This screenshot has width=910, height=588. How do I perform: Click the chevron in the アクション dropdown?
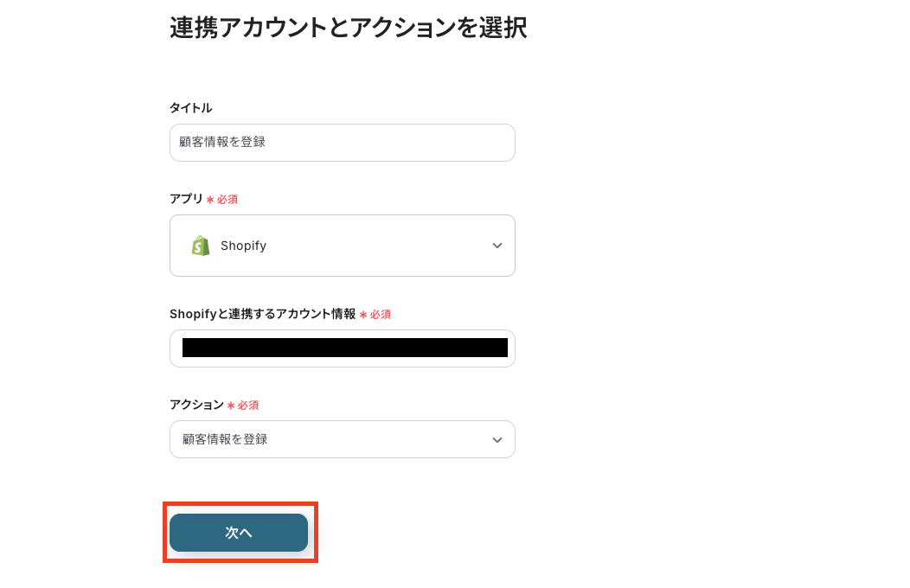(497, 440)
